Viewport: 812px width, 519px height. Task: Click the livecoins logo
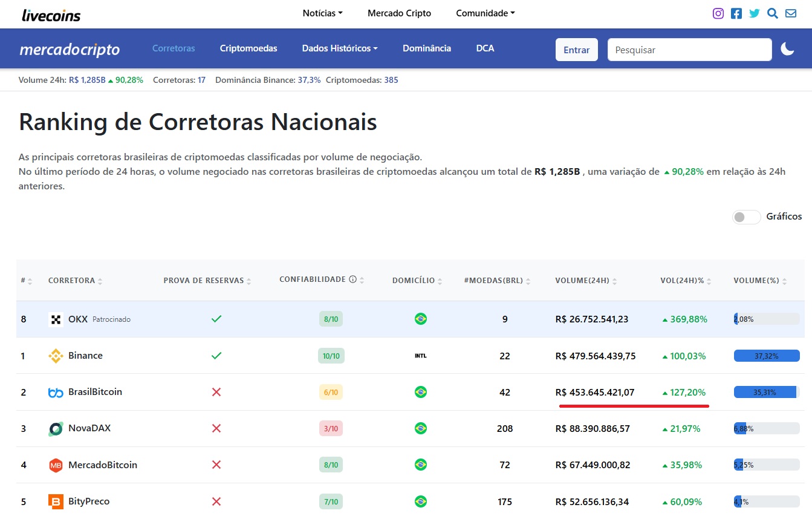pos(51,15)
